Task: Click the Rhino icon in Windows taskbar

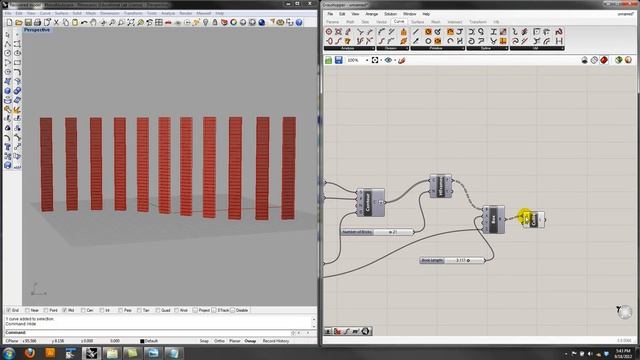Action: tap(91, 353)
